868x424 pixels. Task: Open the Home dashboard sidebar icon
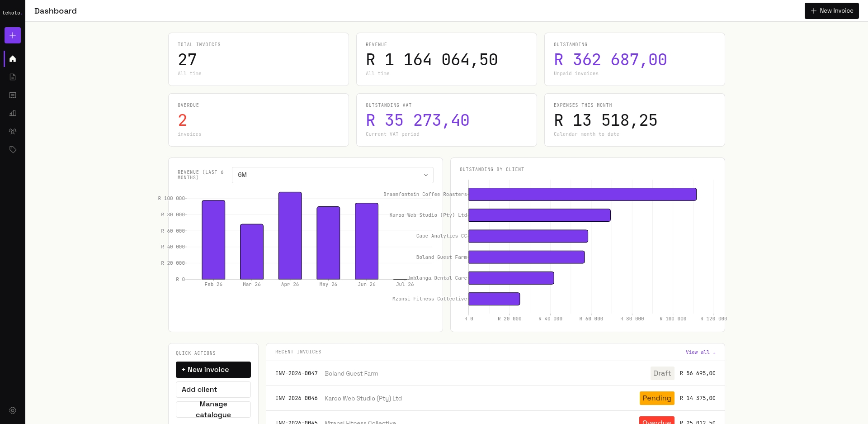(x=13, y=59)
